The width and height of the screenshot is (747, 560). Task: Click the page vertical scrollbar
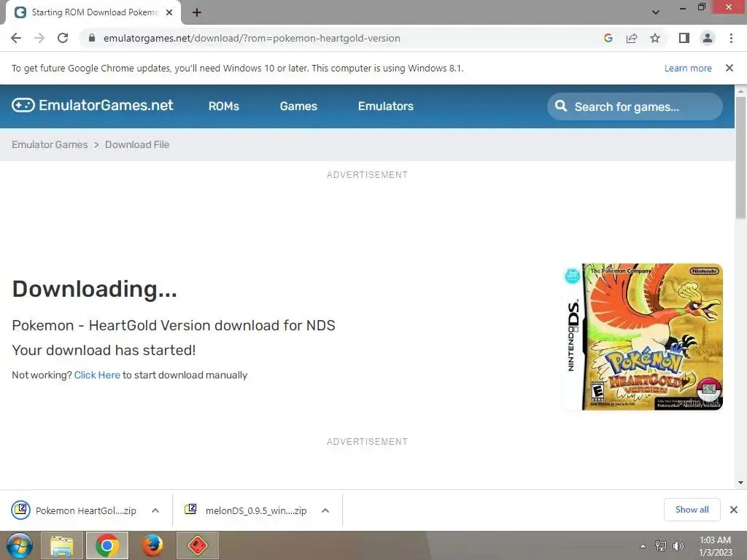click(x=741, y=157)
